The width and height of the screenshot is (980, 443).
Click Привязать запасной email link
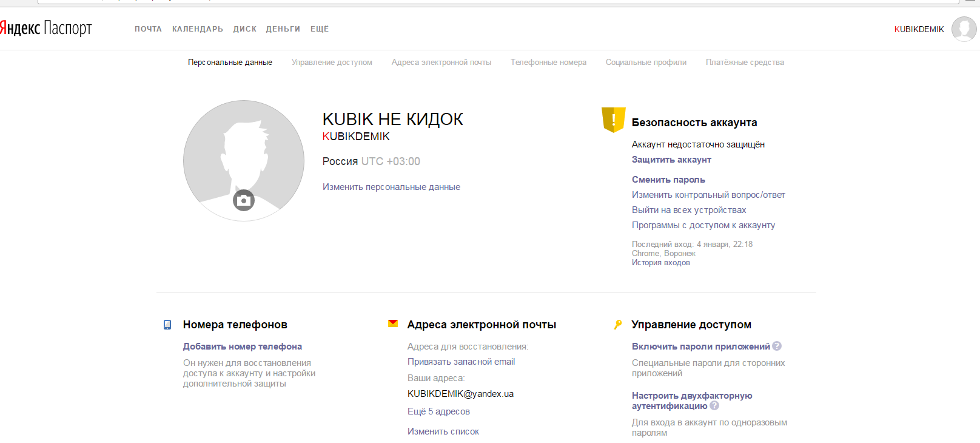tap(461, 362)
